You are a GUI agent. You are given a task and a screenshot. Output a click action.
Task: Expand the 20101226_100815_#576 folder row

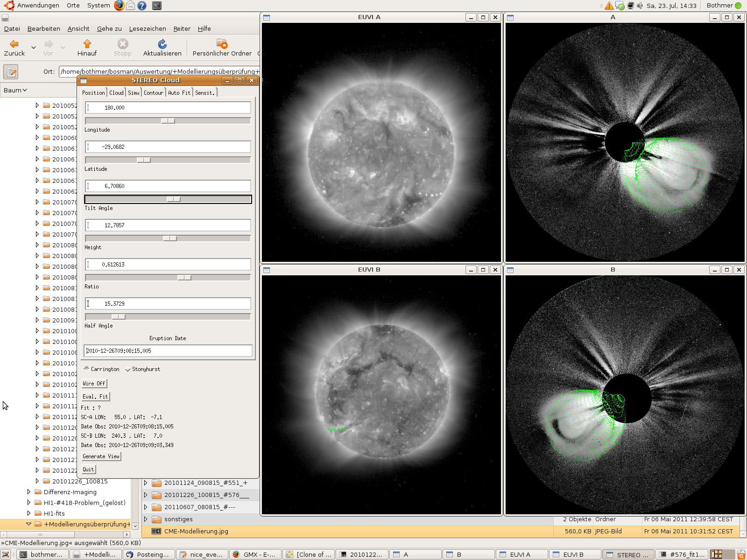point(145,495)
